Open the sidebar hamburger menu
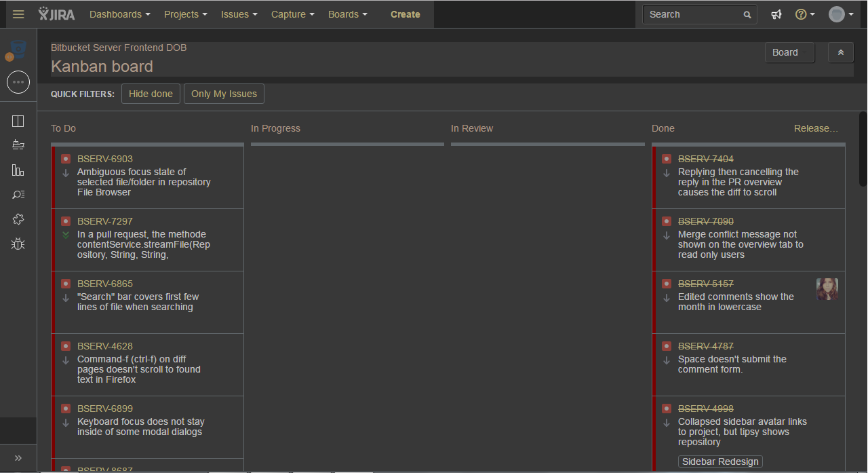The height and width of the screenshot is (473, 868). click(x=18, y=14)
